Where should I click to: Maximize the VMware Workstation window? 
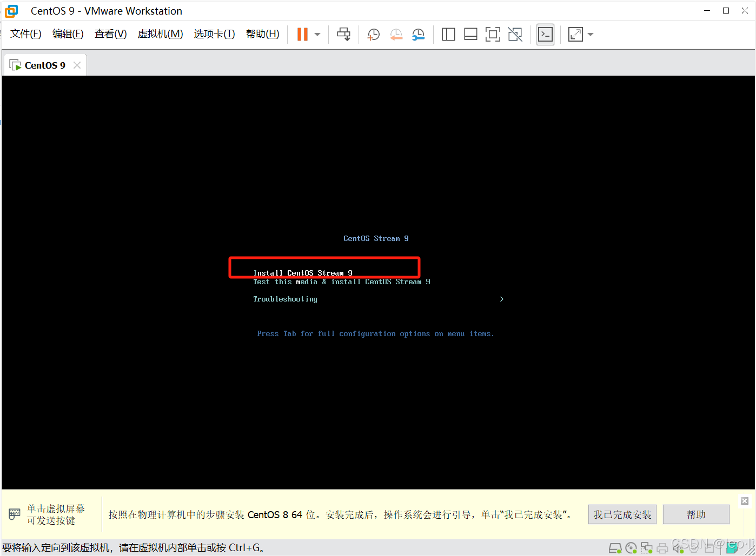click(x=726, y=11)
